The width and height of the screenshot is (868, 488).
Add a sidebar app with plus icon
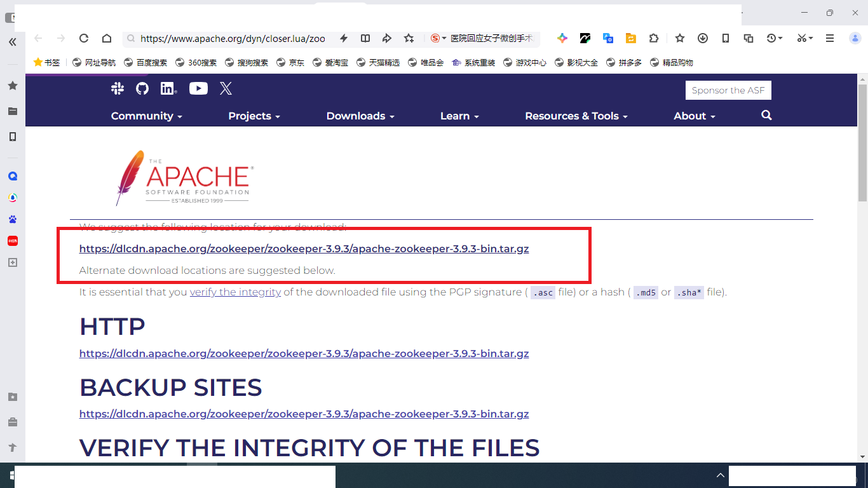[x=13, y=262]
